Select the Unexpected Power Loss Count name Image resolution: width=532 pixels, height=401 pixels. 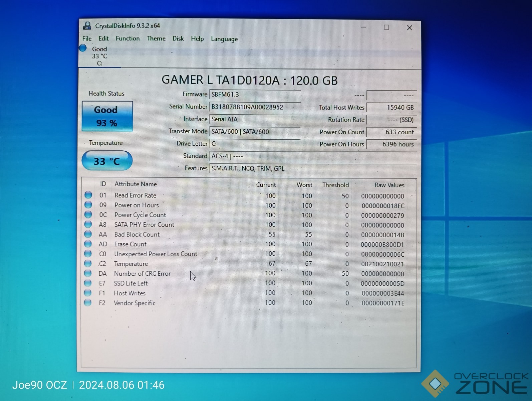coord(156,254)
